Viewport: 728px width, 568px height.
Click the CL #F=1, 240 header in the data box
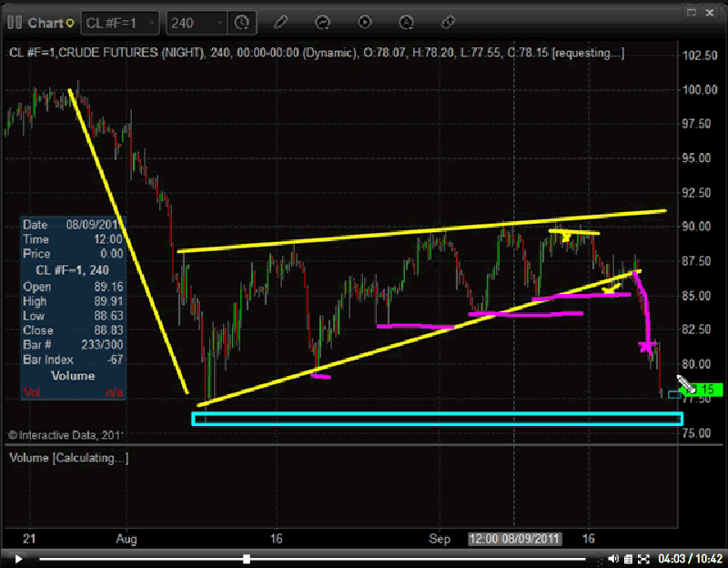[73, 270]
